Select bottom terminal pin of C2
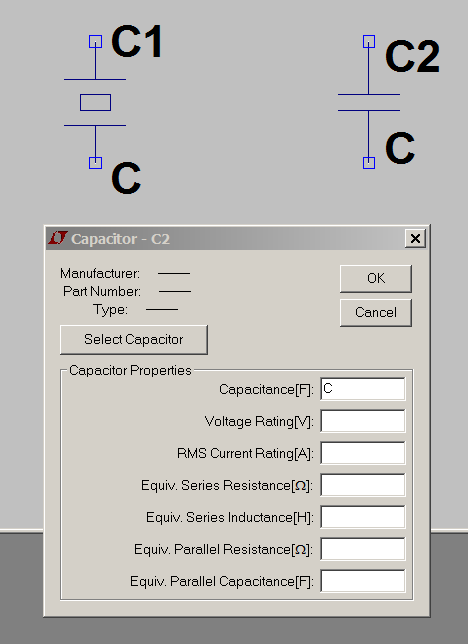Viewport: 468px width, 644px height. (369, 163)
